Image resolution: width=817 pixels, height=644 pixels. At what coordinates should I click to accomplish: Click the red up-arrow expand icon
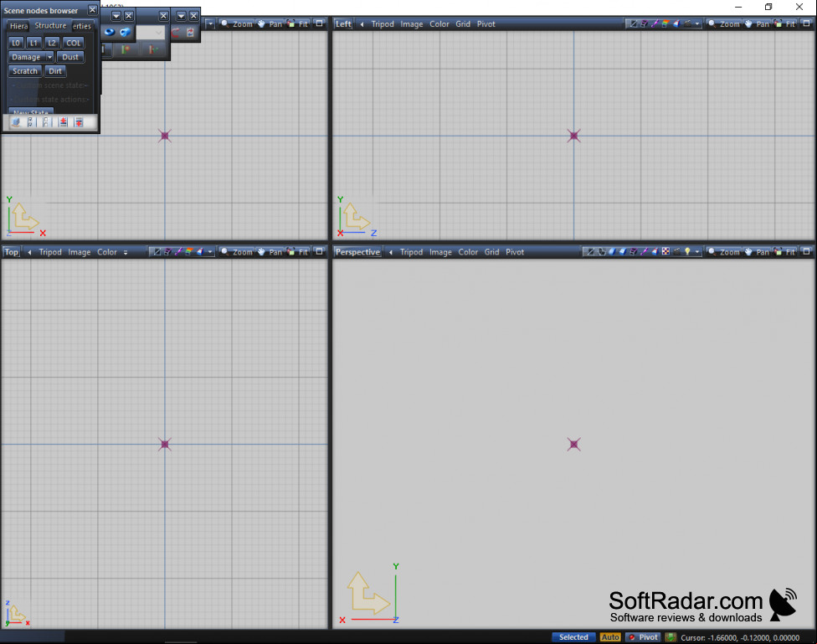pos(63,122)
